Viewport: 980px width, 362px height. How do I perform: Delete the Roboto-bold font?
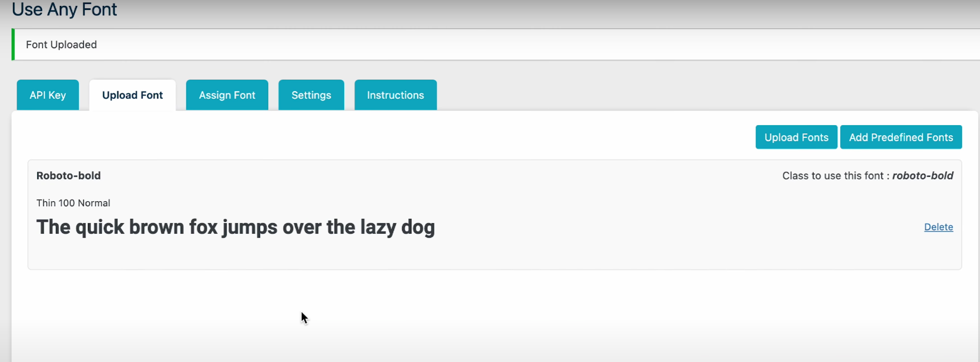(938, 227)
